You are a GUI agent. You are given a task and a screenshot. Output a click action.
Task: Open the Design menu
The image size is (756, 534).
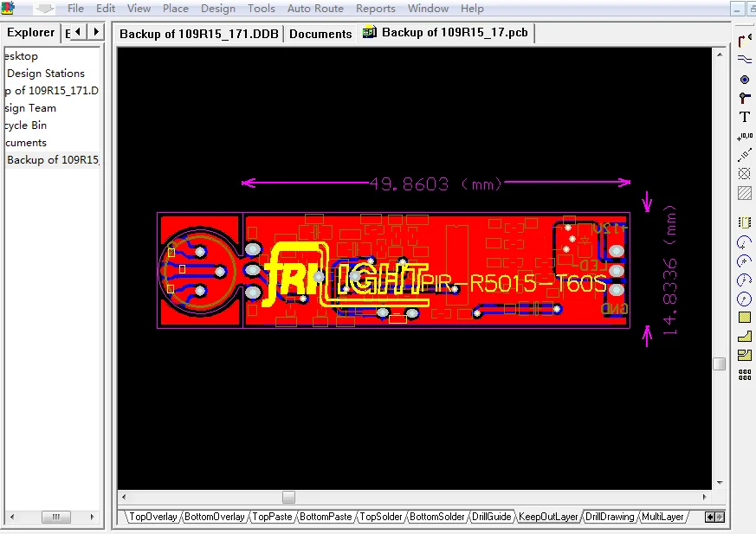(x=218, y=8)
